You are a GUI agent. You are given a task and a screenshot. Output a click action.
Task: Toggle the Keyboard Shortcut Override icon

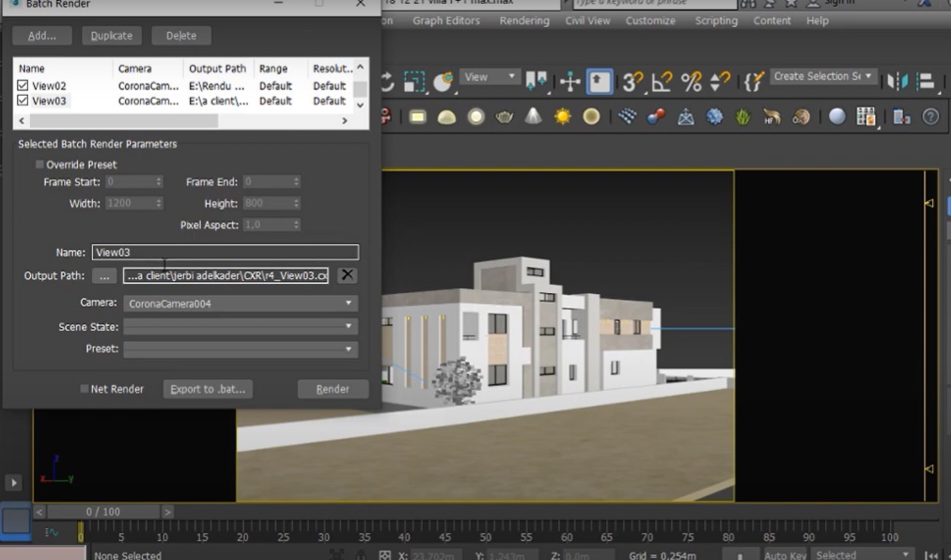(600, 82)
